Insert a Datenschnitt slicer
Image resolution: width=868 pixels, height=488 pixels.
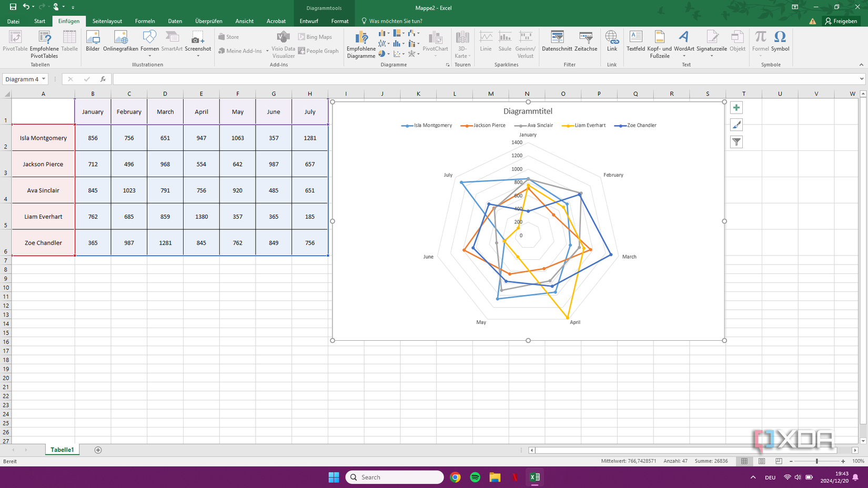pos(556,44)
